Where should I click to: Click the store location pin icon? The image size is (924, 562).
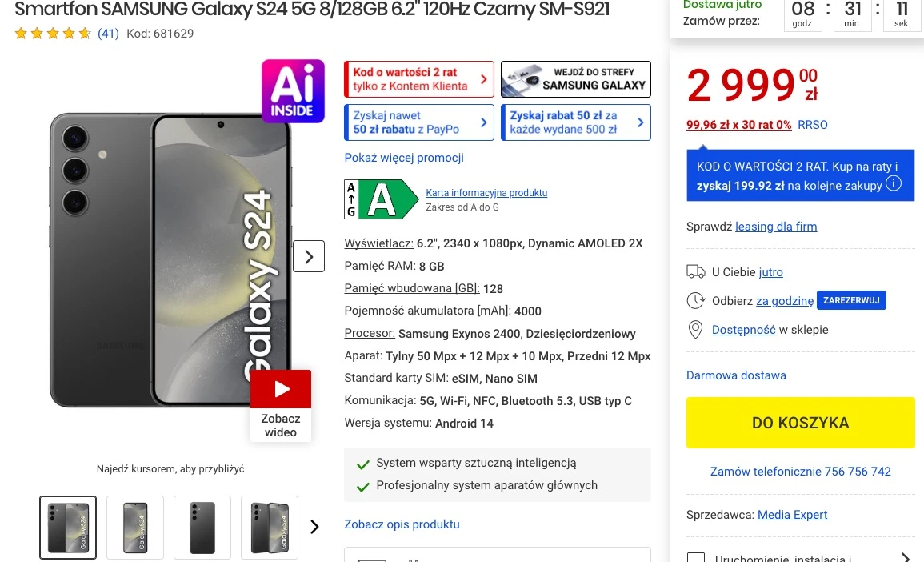tap(696, 330)
